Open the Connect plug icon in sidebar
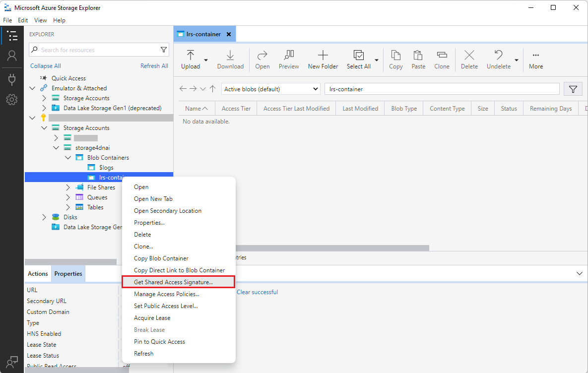The height and width of the screenshot is (373, 588). tap(12, 79)
